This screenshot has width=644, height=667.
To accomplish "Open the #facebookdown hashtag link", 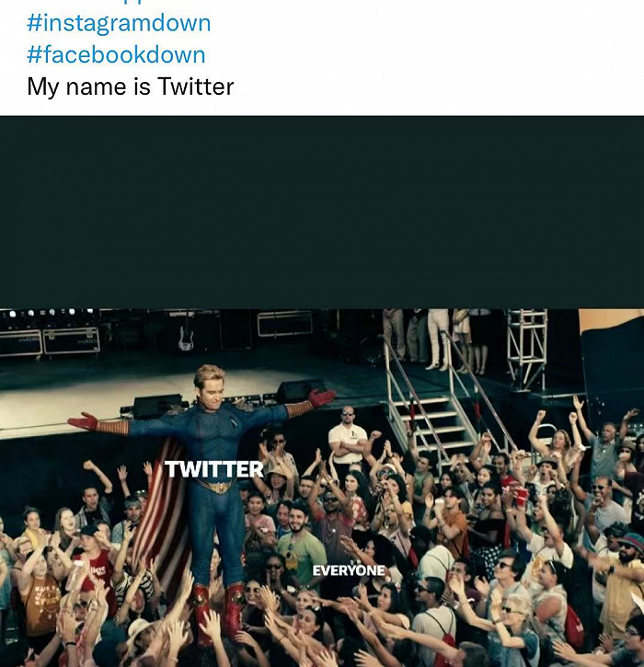I will point(116,55).
